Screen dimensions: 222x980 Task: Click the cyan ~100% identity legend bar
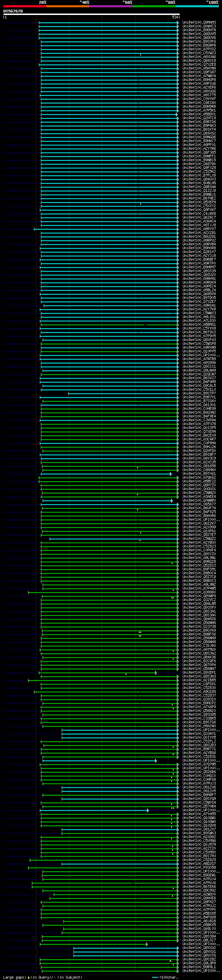pyautogui.click(x=197, y=6)
